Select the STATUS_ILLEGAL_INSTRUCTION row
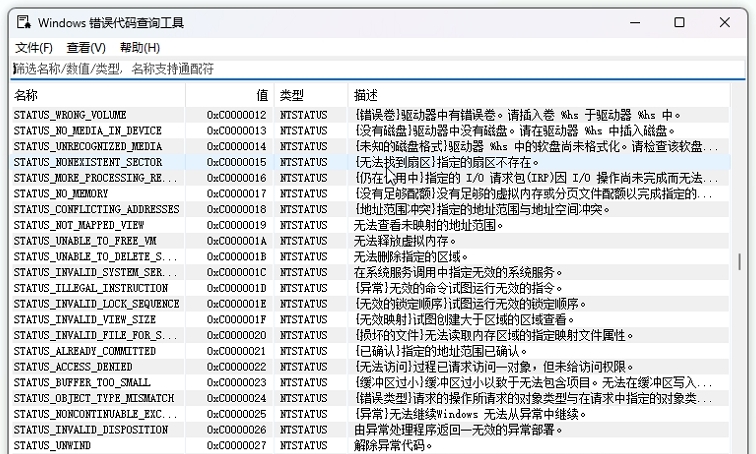The height and width of the screenshot is (454, 756). point(370,288)
